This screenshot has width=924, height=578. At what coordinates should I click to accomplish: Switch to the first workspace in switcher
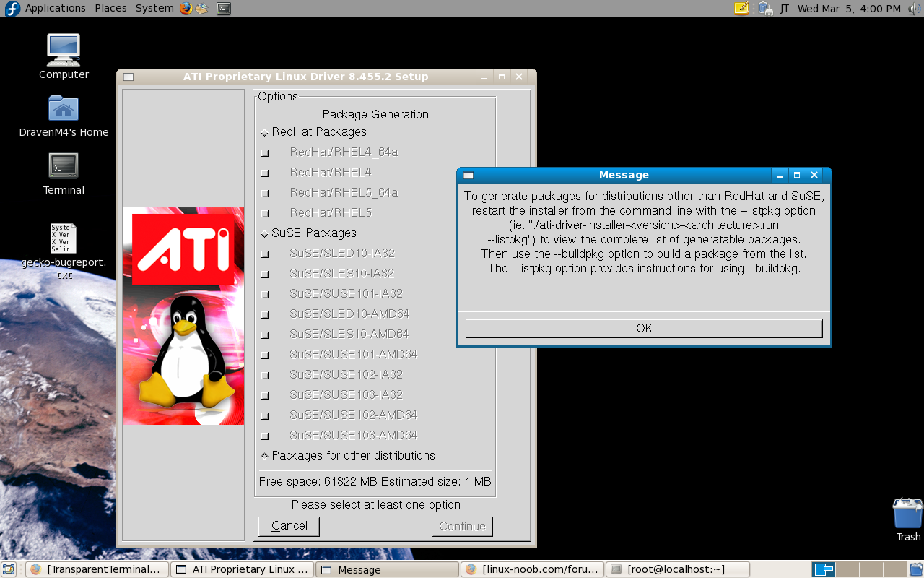pyautogui.click(x=824, y=569)
